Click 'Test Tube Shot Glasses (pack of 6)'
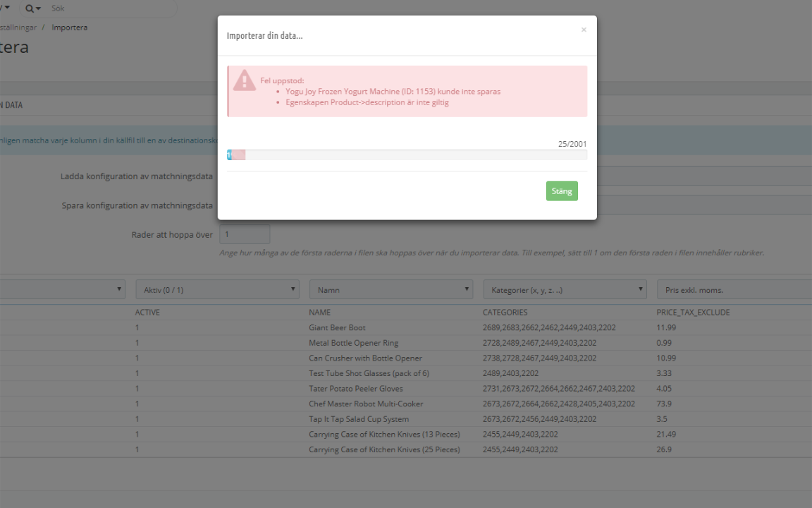Screen dimensions: 812x508 (x=369, y=373)
